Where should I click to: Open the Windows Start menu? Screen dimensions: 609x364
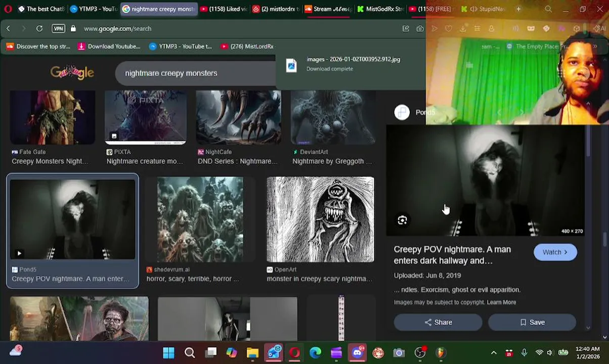(168, 353)
